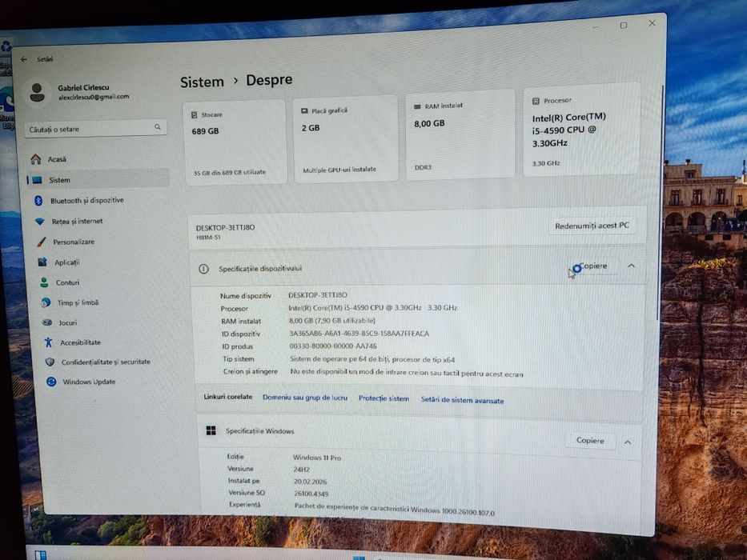Collapse Specificațiile Windows section chevron
The image size is (747, 560).
pyautogui.click(x=628, y=442)
